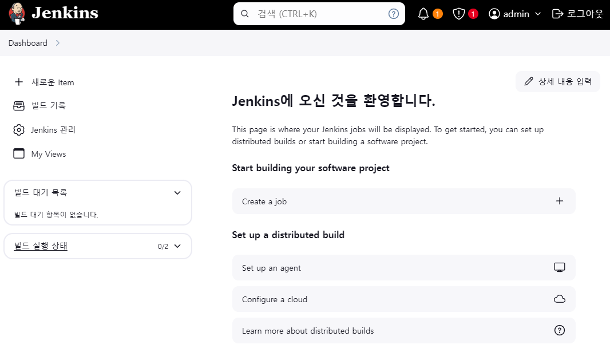This screenshot has width=610, height=364.
Task: Expand the Dashboard breadcrumb chevron
Action: 58,43
